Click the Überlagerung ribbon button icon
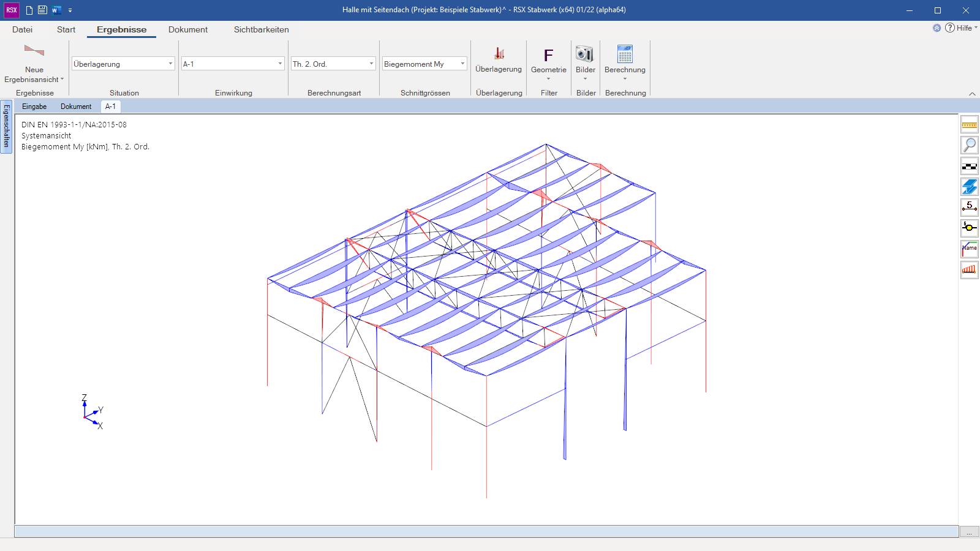This screenshot has height=551, width=980. pos(499,53)
